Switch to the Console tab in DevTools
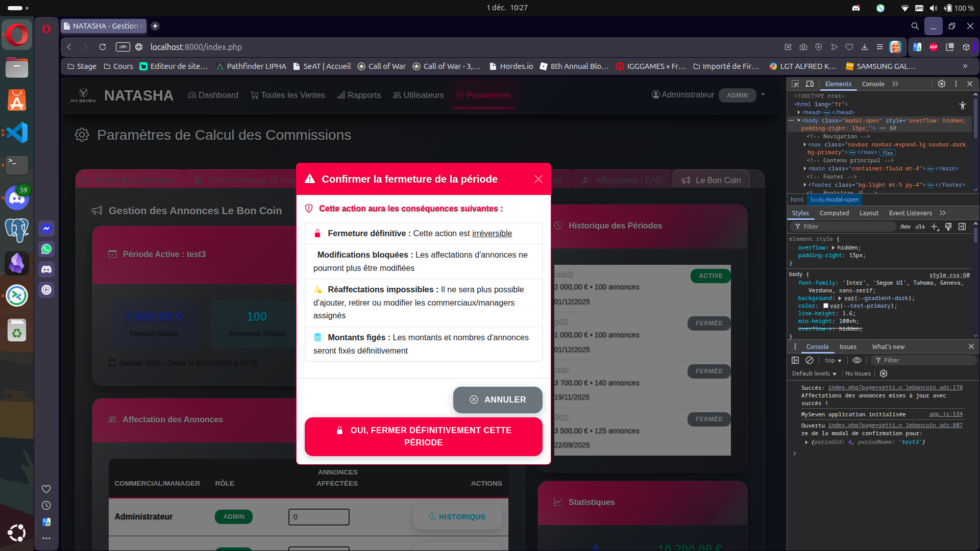This screenshot has width=980, height=551. [x=873, y=84]
